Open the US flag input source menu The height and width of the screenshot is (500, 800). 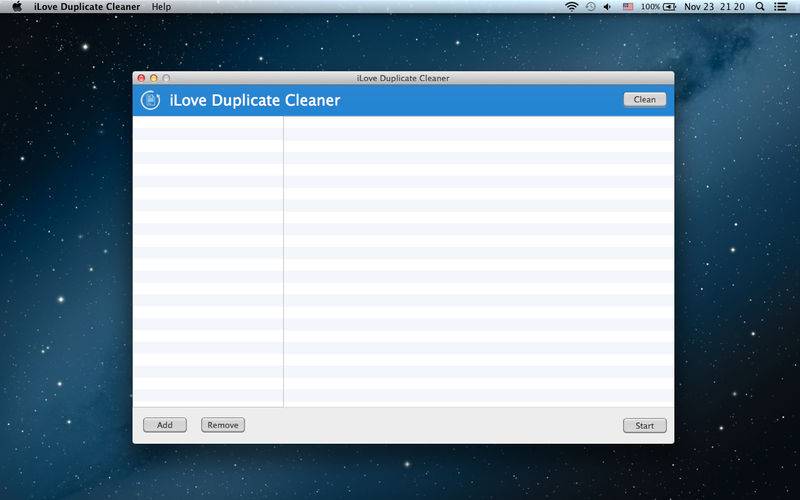pyautogui.click(x=628, y=7)
